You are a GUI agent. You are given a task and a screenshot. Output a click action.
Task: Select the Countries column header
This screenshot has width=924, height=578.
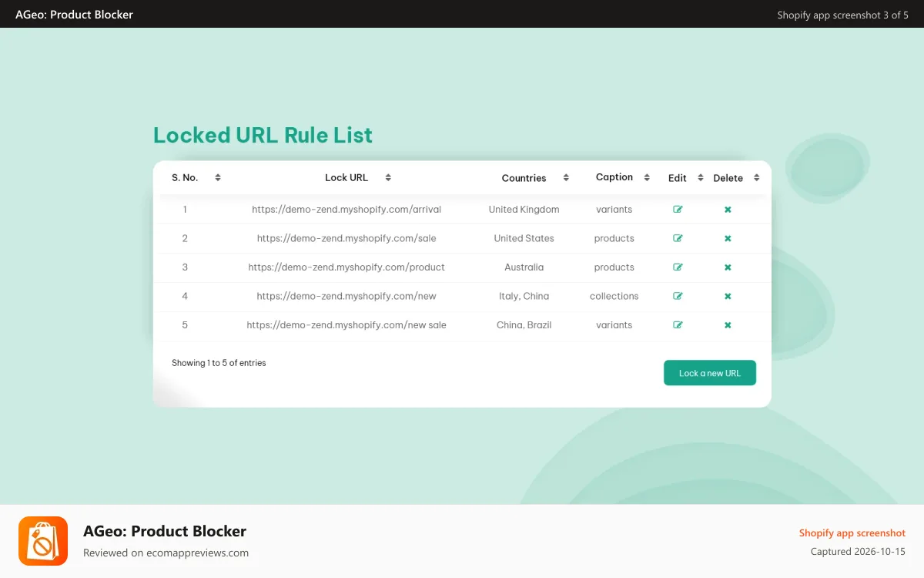[524, 178]
